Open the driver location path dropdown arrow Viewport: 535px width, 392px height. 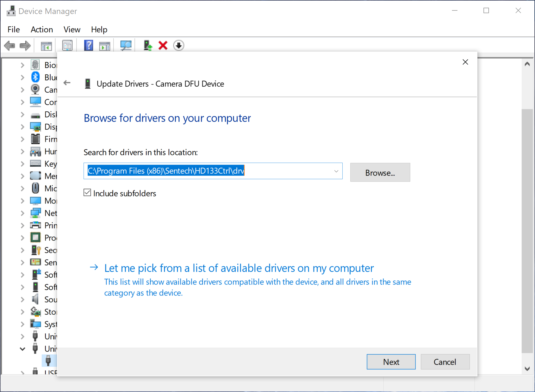coord(336,171)
